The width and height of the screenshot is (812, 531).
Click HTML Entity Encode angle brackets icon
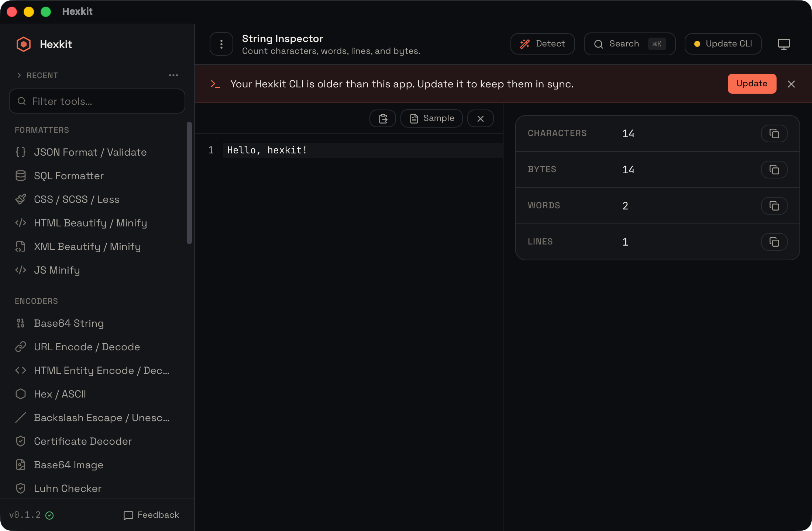coord(21,371)
